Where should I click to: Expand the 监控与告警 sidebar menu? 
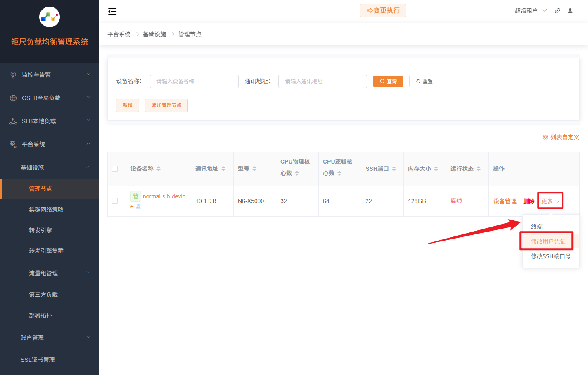(50, 75)
